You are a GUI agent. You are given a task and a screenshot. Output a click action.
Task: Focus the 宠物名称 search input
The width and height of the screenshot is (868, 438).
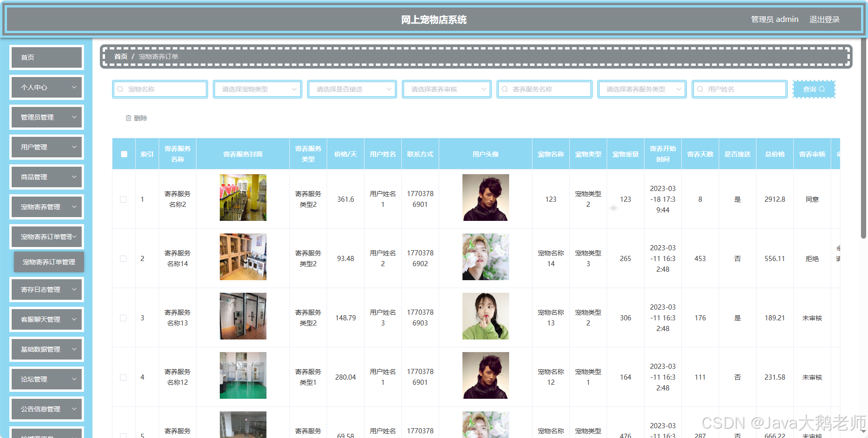(160, 89)
